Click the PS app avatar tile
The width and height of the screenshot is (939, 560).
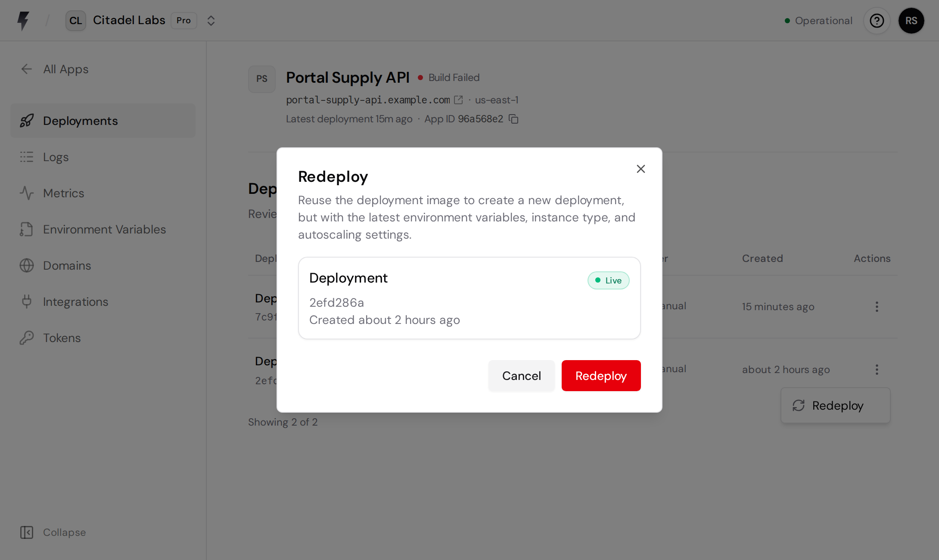tap(262, 79)
